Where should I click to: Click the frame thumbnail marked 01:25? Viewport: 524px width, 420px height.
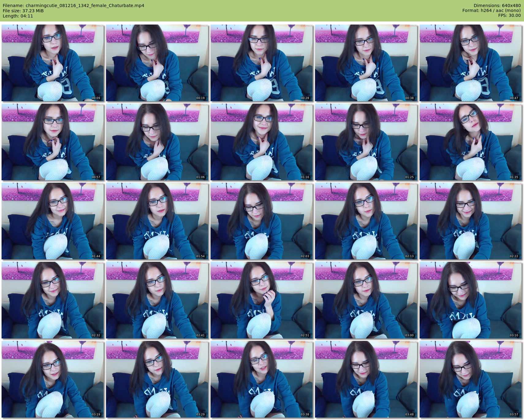[x=366, y=142]
